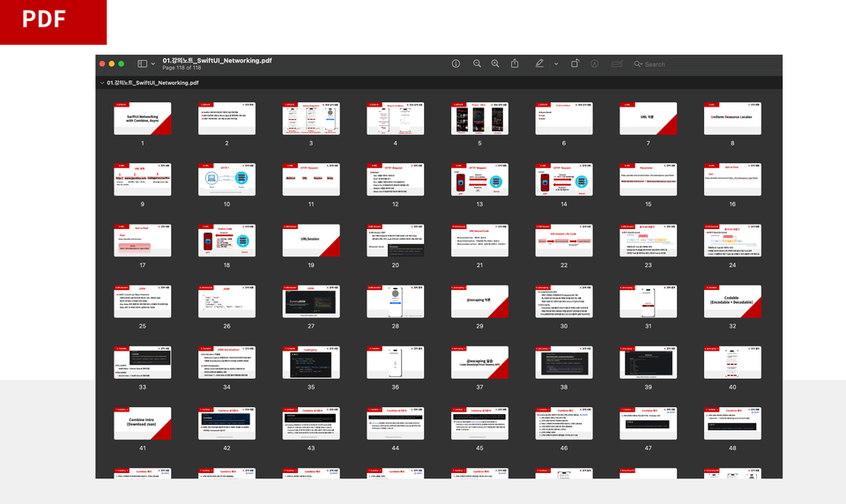The image size is (846, 504).
Task: Click the window title 01.강의노트_SwiftUI_Networking.pdf
Action: (217, 61)
